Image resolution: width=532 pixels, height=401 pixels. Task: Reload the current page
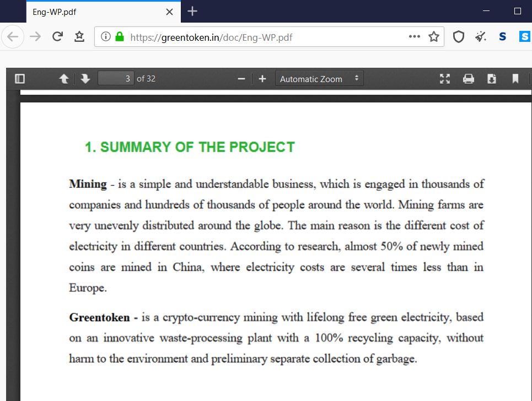57,36
